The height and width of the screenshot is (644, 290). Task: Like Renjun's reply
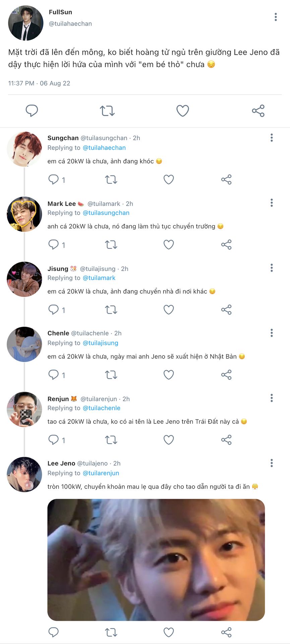[169, 440]
